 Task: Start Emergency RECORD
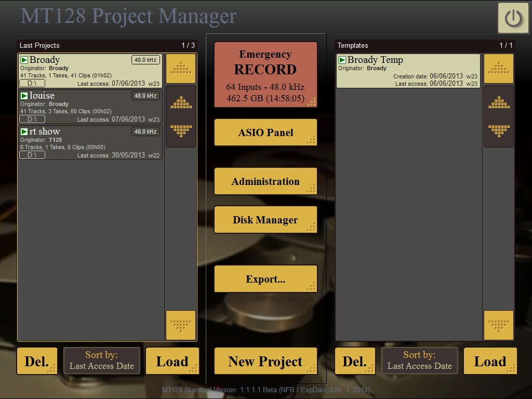tap(265, 75)
